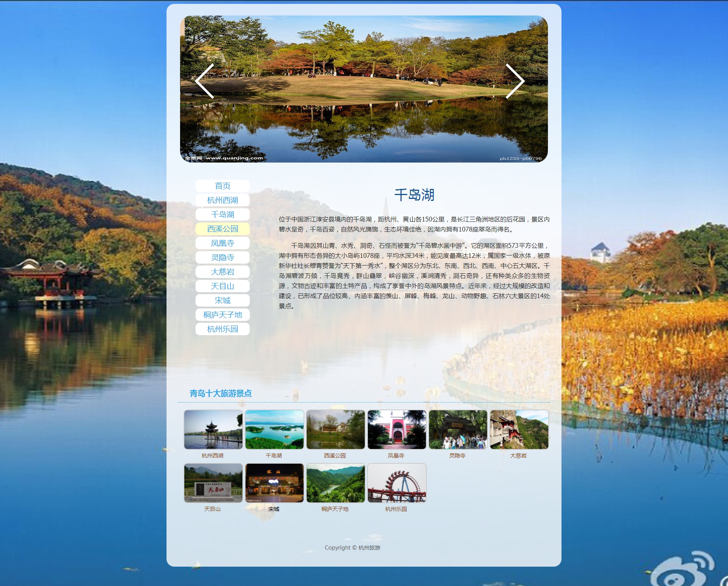Open the 宋城 night scene thumbnail
The height and width of the screenshot is (586, 728).
(x=274, y=483)
